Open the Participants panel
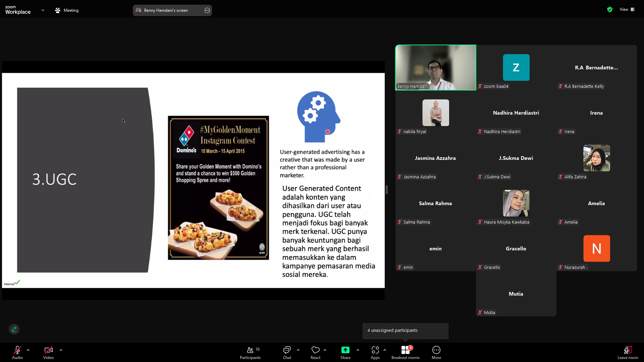The image size is (644, 362). pos(250,352)
